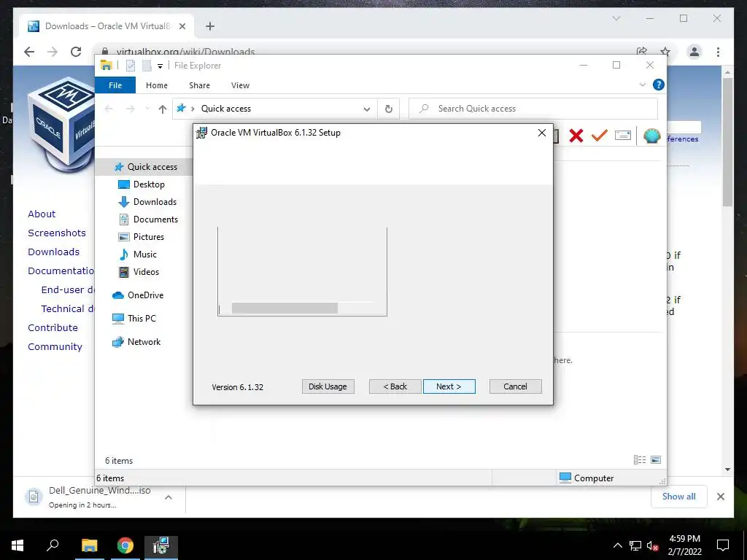
Task: Expand the File Explorer ribbon chevron
Action: (642, 85)
